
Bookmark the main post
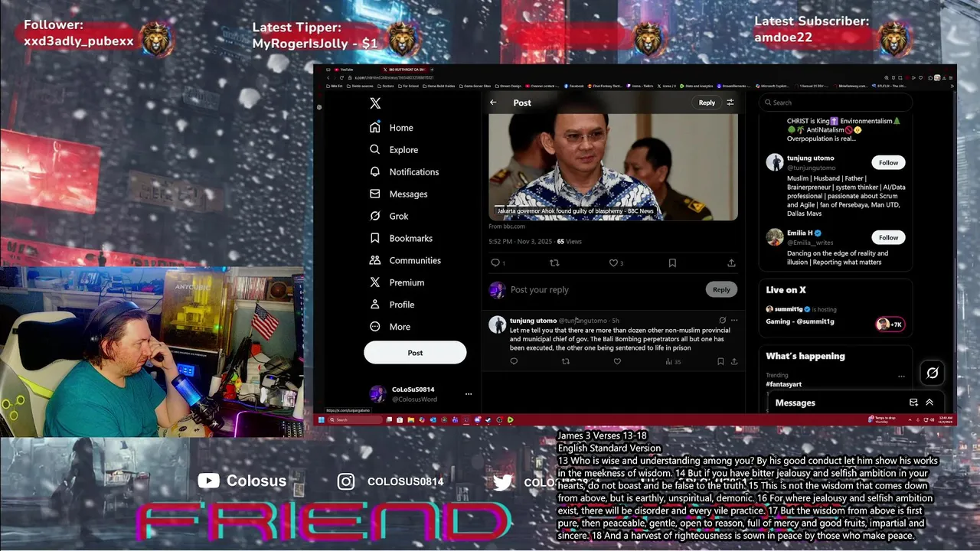[672, 263]
